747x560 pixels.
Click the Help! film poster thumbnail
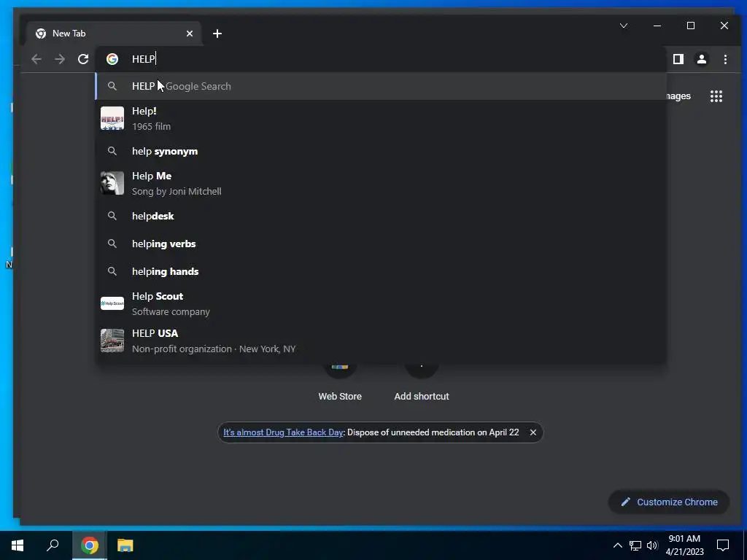[x=112, y=118]
